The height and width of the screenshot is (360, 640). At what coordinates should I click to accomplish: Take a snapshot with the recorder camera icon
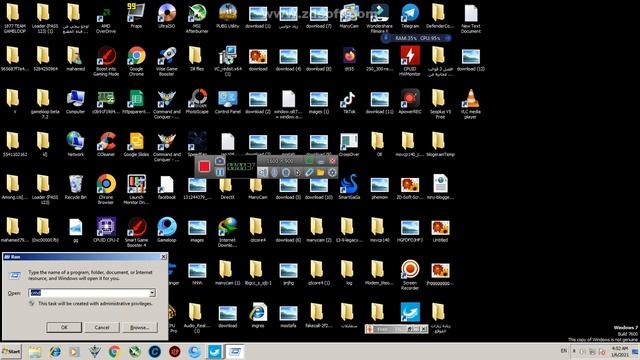[x=220, y=161]
